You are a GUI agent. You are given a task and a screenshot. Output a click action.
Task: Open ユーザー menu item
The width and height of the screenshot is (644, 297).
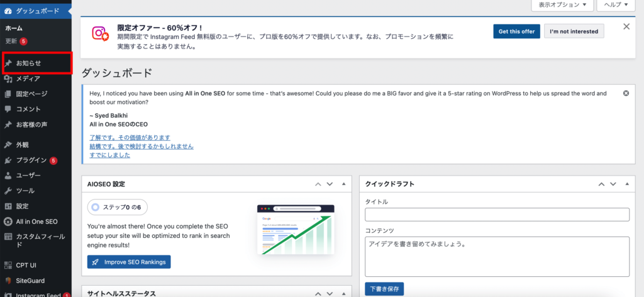[x=36, y=176]
